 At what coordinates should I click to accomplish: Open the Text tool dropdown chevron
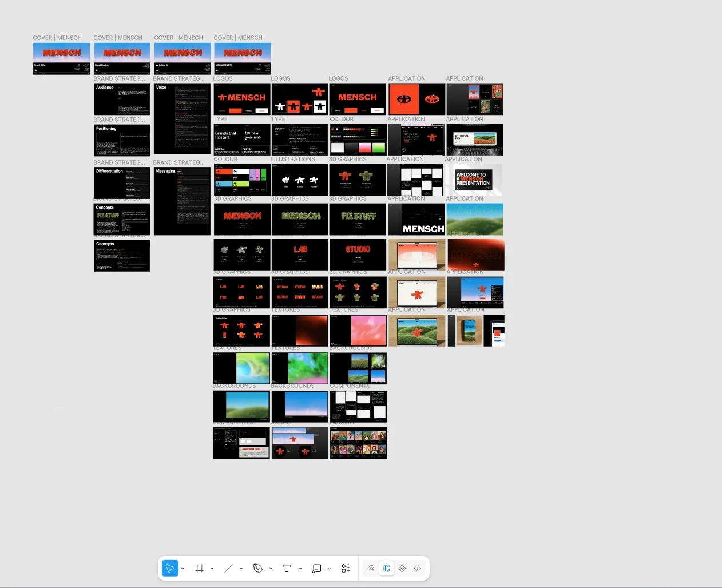(300, 569)
